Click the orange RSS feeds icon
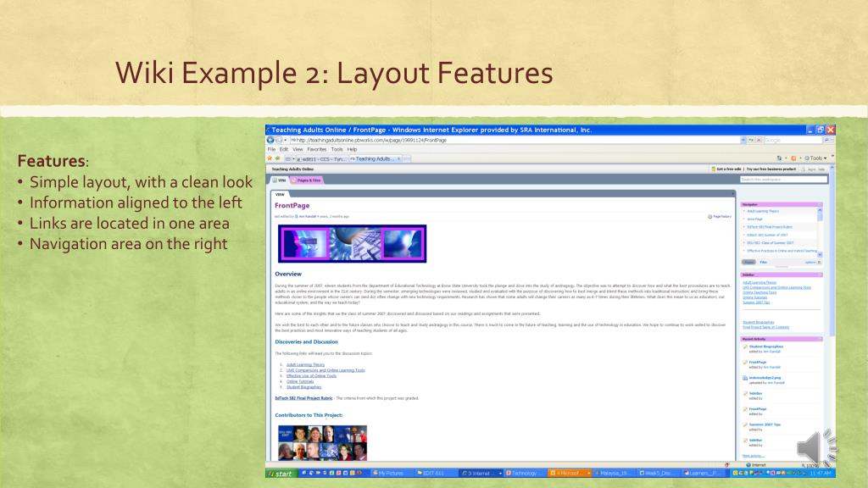Screen dimensions: 868x488 point(793,158)
